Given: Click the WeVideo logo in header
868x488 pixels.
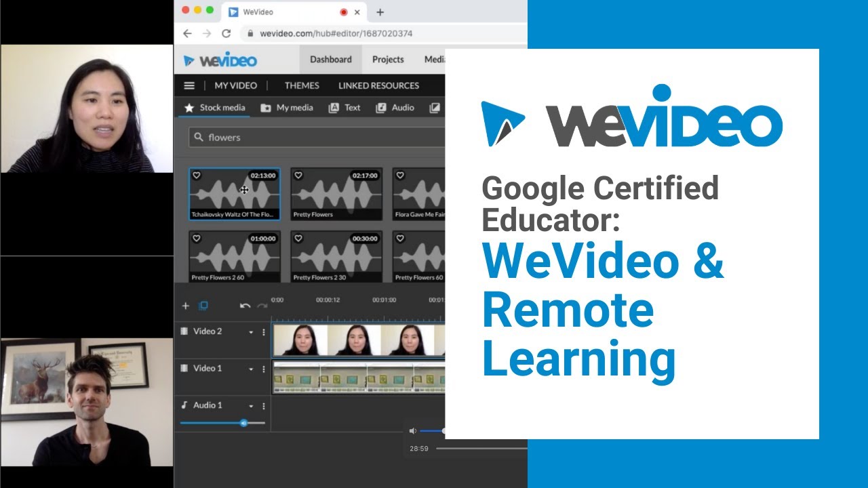Looking at the screenshot, I should pos(220,60).
